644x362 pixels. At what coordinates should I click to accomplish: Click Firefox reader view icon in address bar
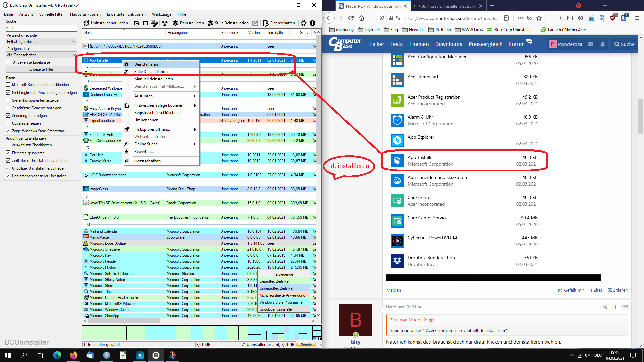[x=506, y=18]
